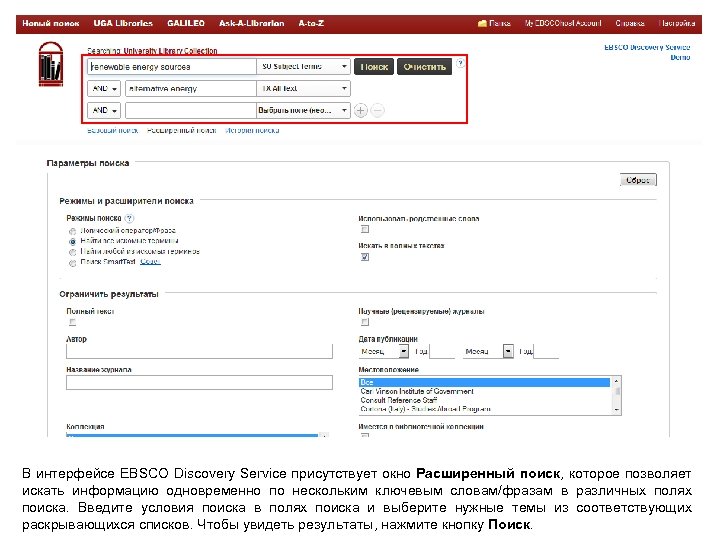Focus the start year Год field
Image resolution: width=720 pixels, height=540 pixels.
441,352
